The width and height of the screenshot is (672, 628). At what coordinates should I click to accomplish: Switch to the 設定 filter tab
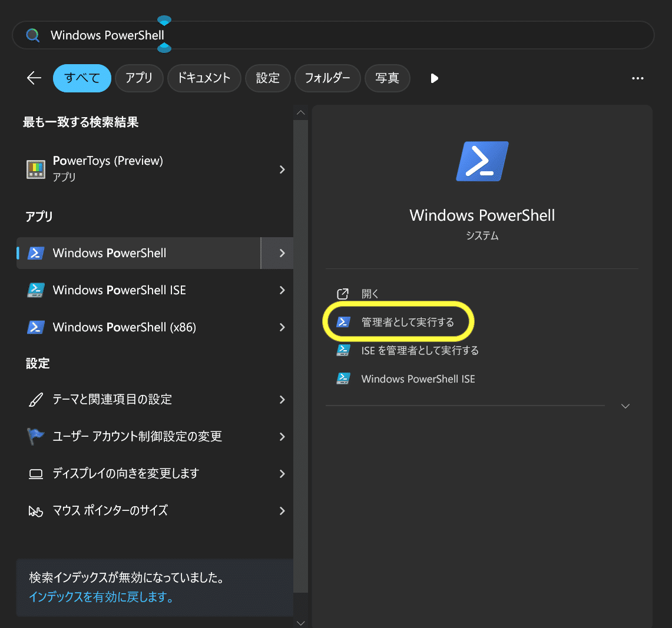[x=268, y=78]
